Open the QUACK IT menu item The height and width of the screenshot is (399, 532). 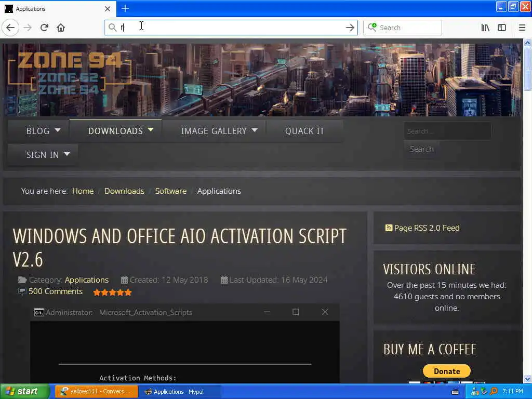tap(304, 131)
